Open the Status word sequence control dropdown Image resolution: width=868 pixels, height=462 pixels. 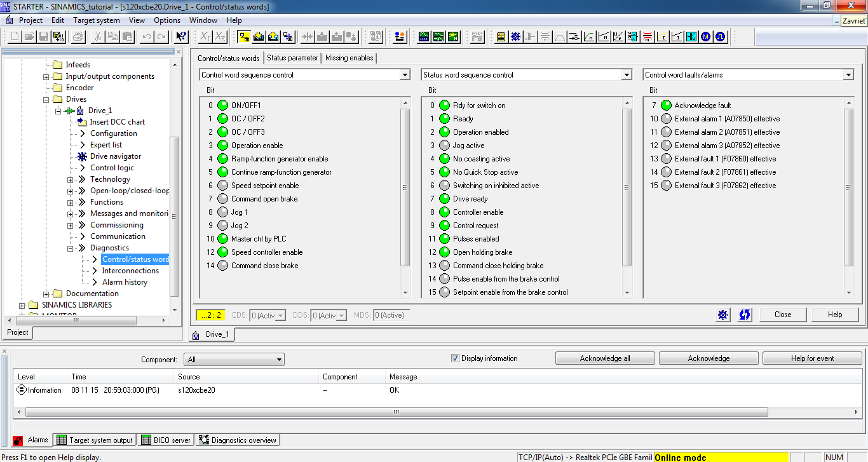tap(627, 75)
